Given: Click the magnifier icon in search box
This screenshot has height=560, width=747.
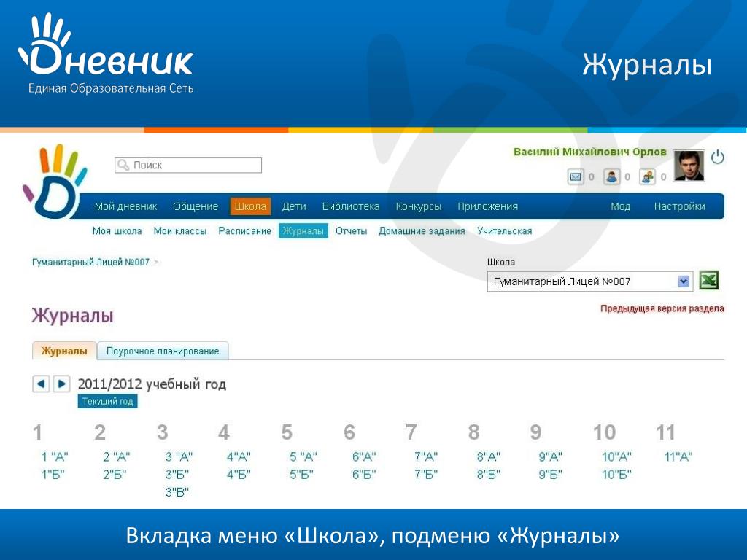Looking at the screenshot, I should tap(123, 165).
